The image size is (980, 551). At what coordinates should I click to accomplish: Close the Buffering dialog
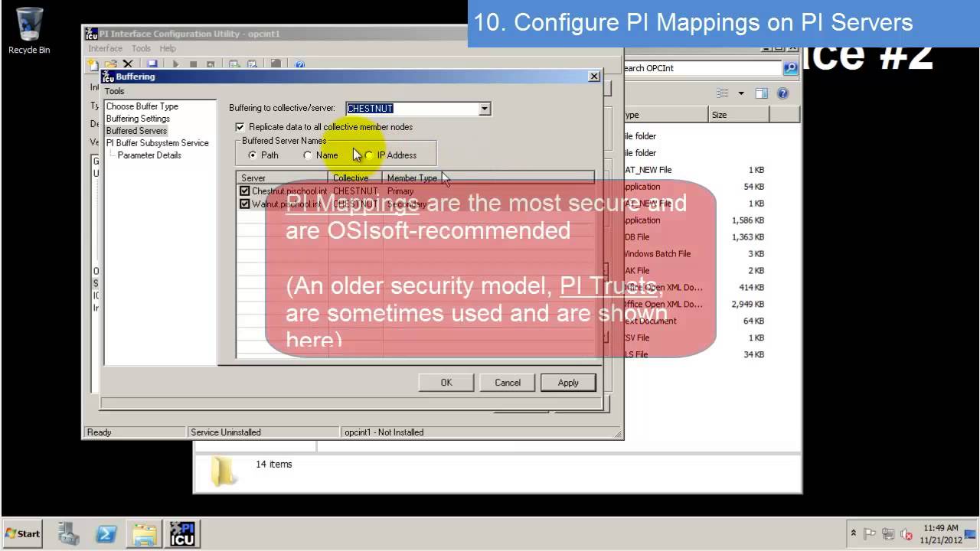click(x=594, y=77)
